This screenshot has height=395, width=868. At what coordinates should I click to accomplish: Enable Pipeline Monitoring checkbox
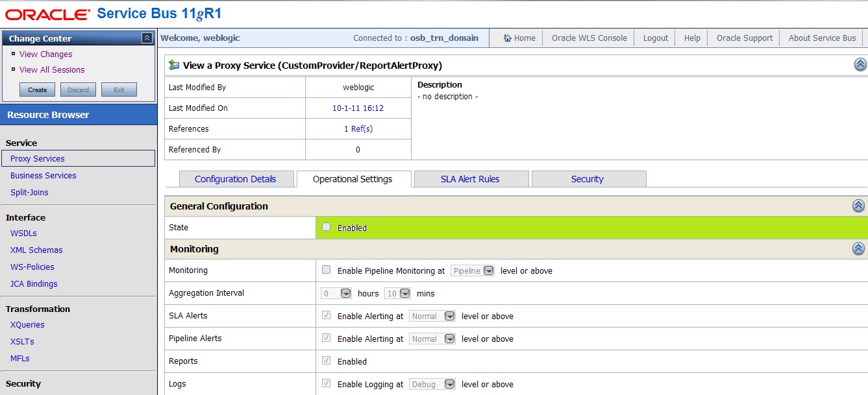point(327,270)
